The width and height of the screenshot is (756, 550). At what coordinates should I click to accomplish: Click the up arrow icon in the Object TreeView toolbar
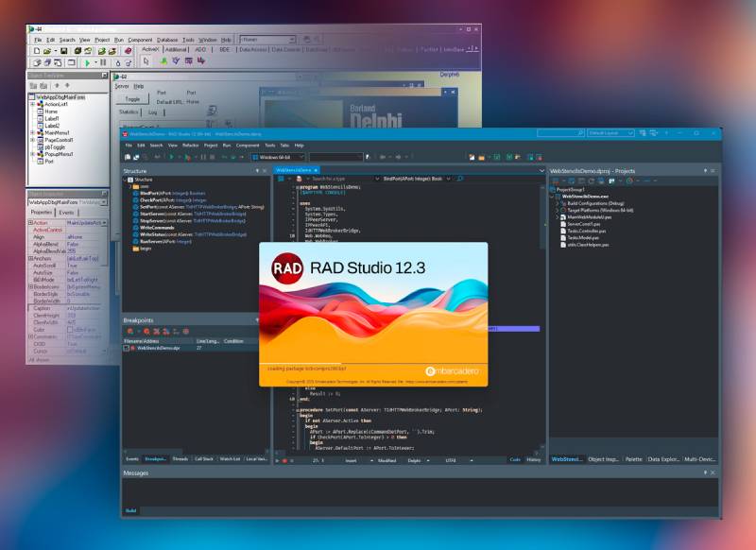(57, 86)
